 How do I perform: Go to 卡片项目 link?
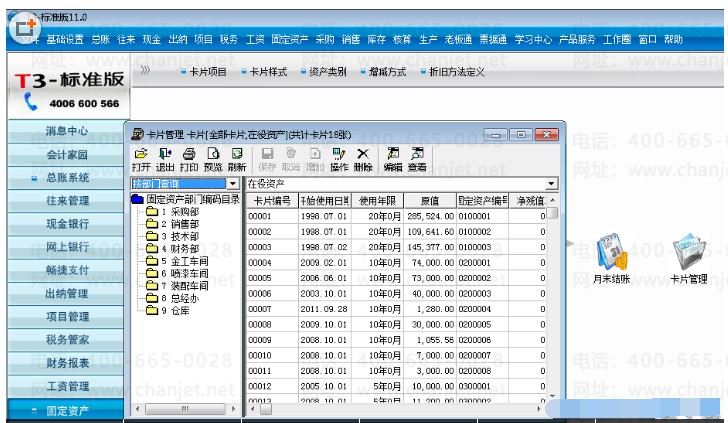pos(208,72)
